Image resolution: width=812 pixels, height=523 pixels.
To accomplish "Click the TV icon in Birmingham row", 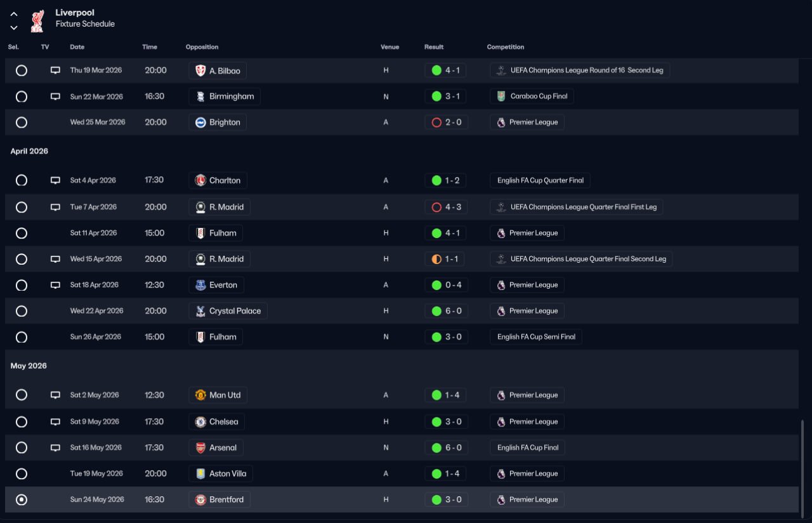I will coord(55,96).
